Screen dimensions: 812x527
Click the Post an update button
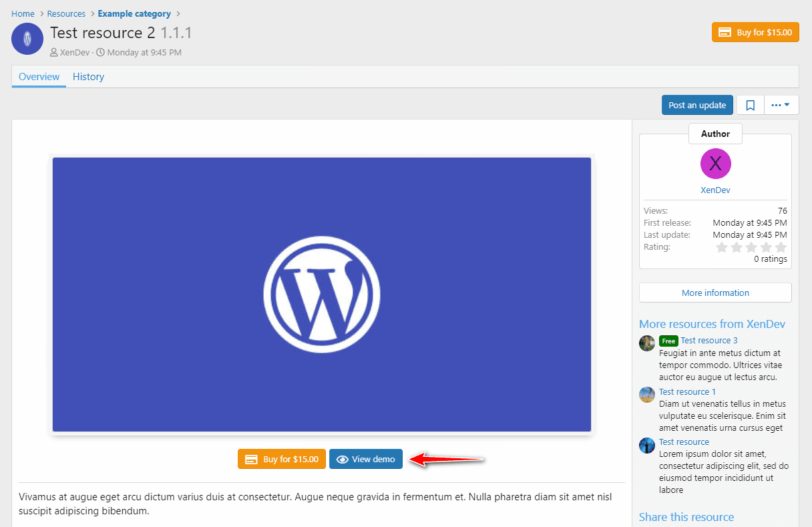tap(697, 105)
